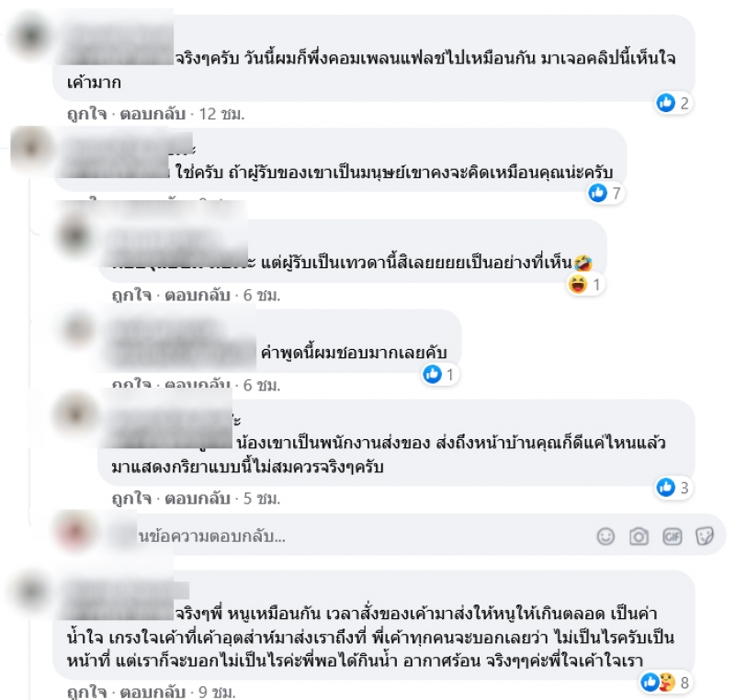Image resolution: width=735 pixels, height=700 pixels.
Task: Reply to the เทวดา comment from 6 ชม.
Action: click(x=198, y=295)
